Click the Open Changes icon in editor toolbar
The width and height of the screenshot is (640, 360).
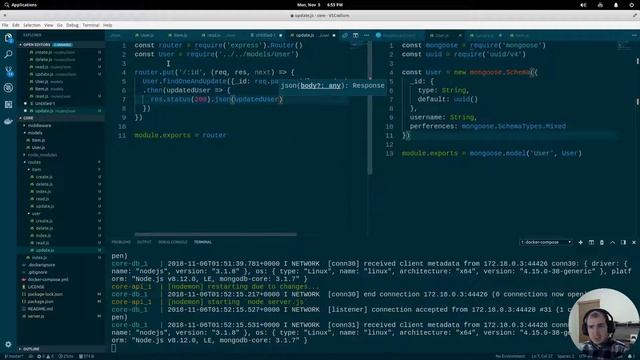click(345, 36)
